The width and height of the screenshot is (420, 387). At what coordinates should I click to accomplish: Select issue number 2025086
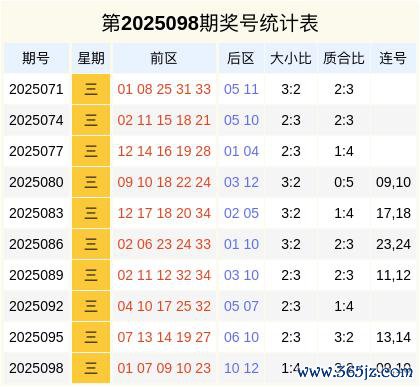[36, 244]
